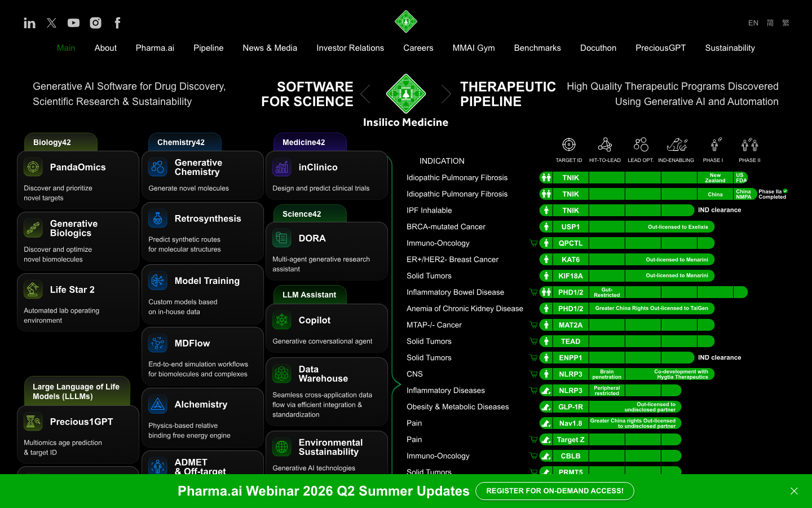Close the webinar banner
Viewport: 812px width, 508px height.
click(x=794, y=491)
